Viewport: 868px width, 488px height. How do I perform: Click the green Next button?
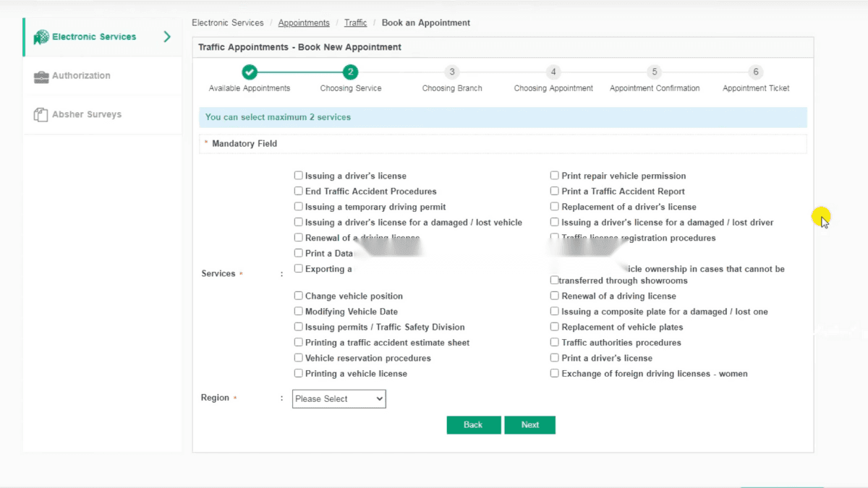pyautogui.click(x=530, y=425)
